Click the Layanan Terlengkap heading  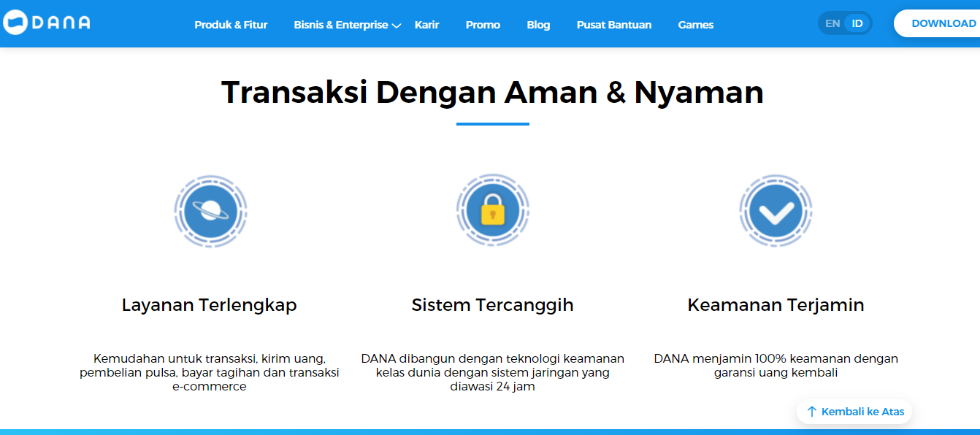210,305
